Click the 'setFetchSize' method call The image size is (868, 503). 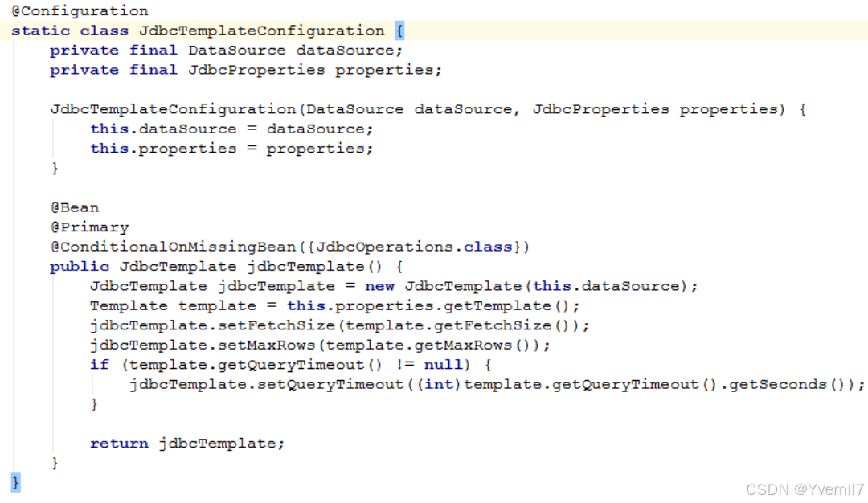(x=276, y=325)
